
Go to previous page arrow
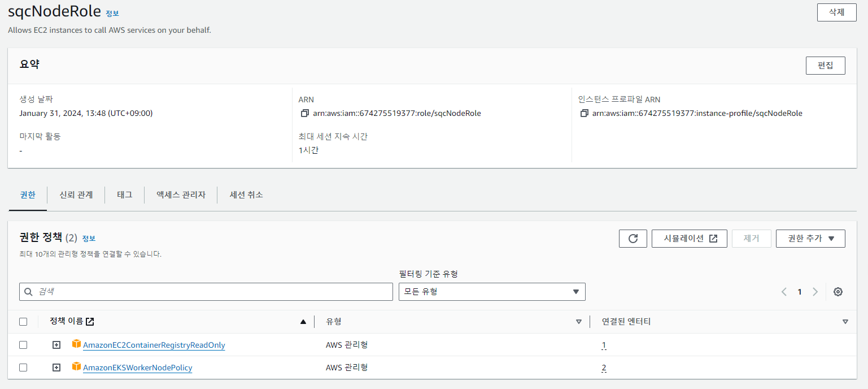pyautogui.click(x=784, y=292)
